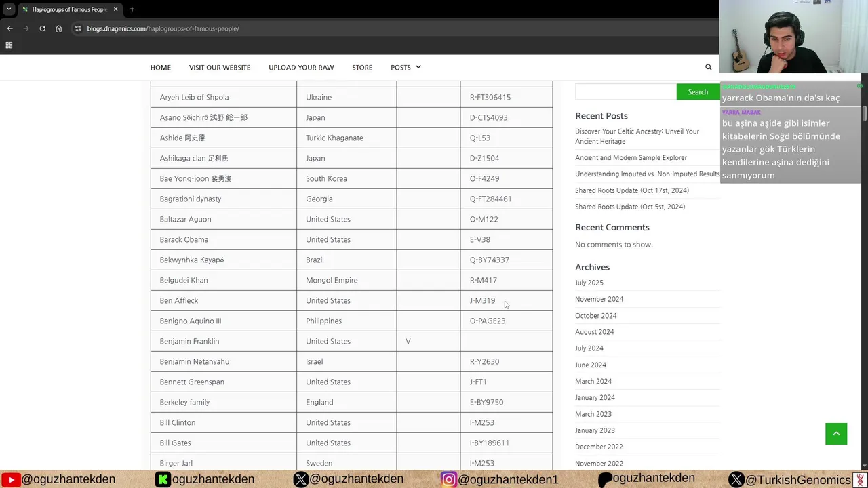Click the Berkeley family name cell
This screenshot has height=488, width=868.
224,402
